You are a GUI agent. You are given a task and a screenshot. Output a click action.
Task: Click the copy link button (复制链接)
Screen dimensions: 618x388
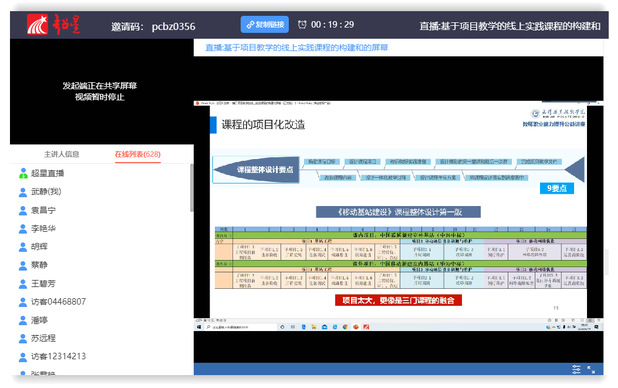pyautogui.click(x=264, y=24)
